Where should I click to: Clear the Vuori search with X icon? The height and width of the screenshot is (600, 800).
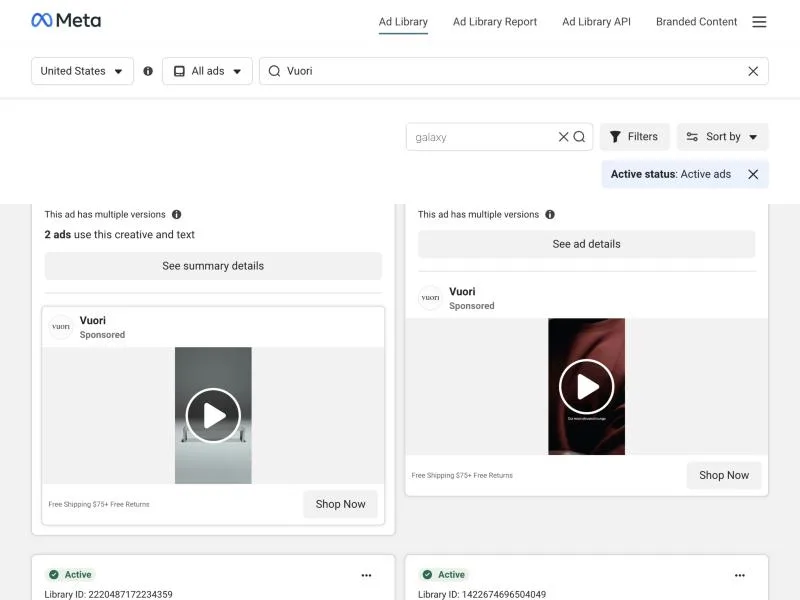coord(753,71)
